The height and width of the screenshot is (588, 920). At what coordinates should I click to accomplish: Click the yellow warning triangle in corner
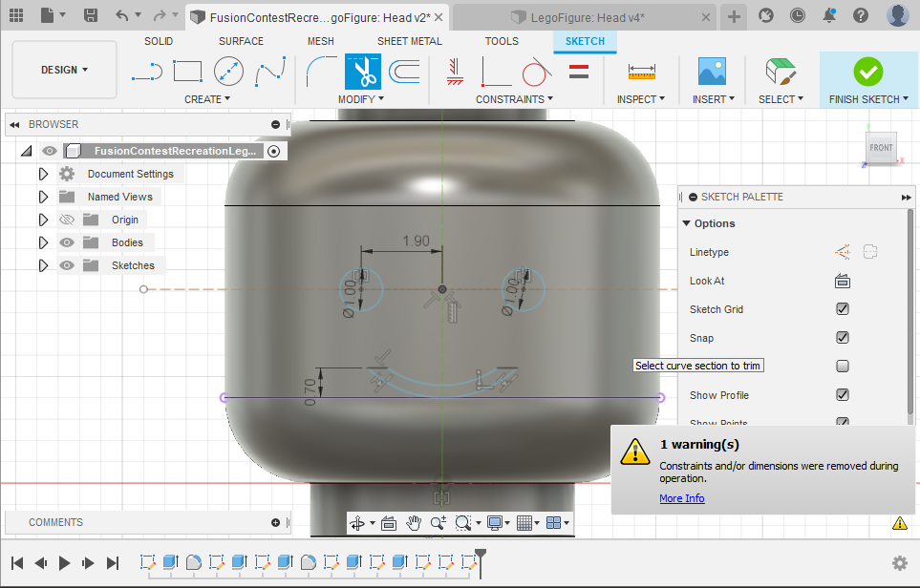coord(900,523)
